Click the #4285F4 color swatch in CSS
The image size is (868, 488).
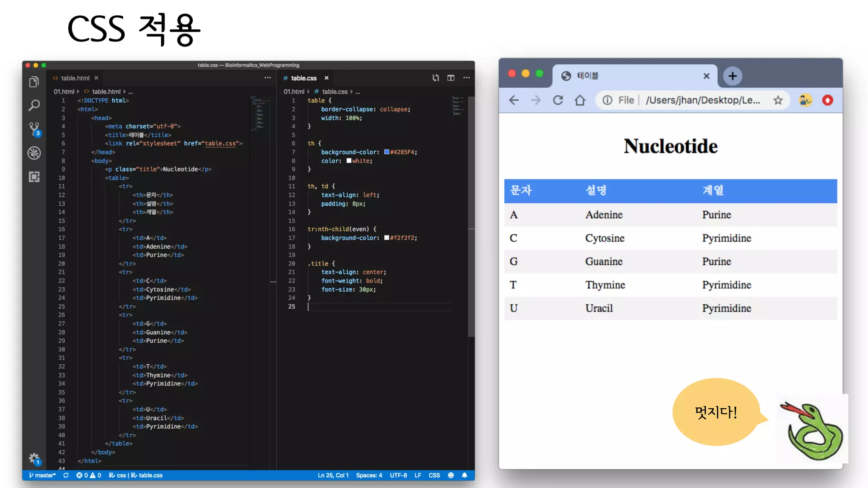point(387,152)
